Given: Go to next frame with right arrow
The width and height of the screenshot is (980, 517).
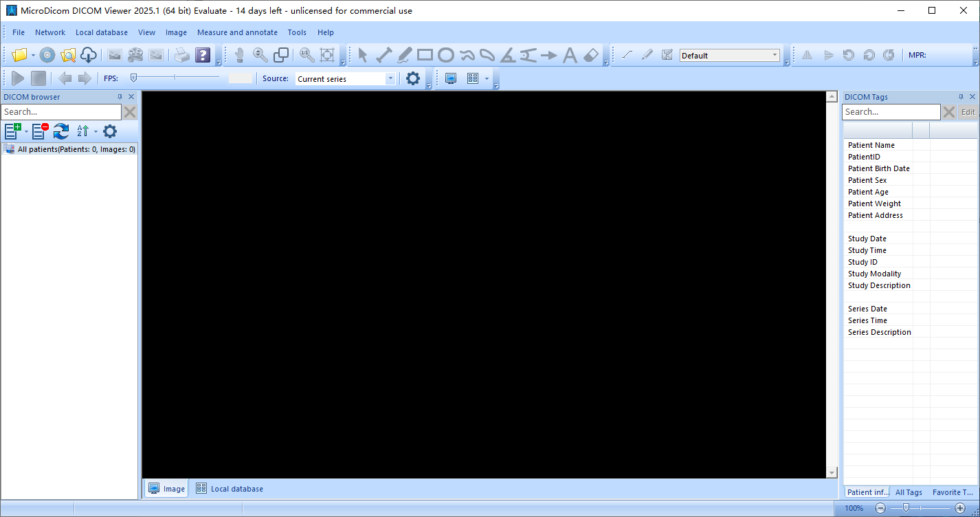Looking at the screenshot, I should [x=85, y=78].
